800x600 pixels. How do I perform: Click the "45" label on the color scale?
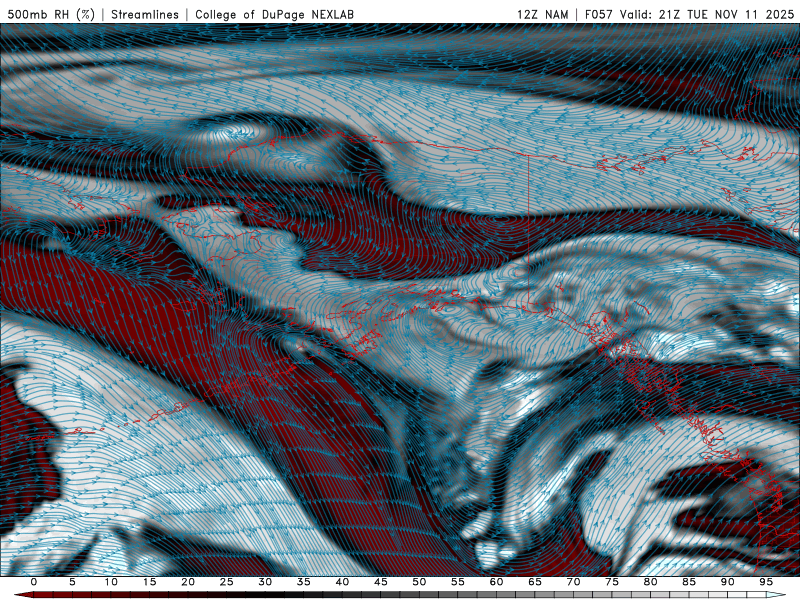(381, 582)
